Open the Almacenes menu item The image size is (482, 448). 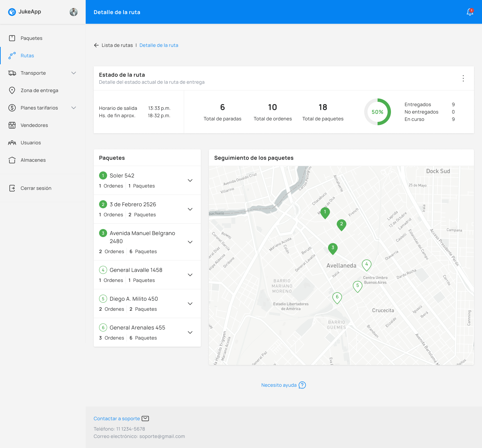pos(43,160)
